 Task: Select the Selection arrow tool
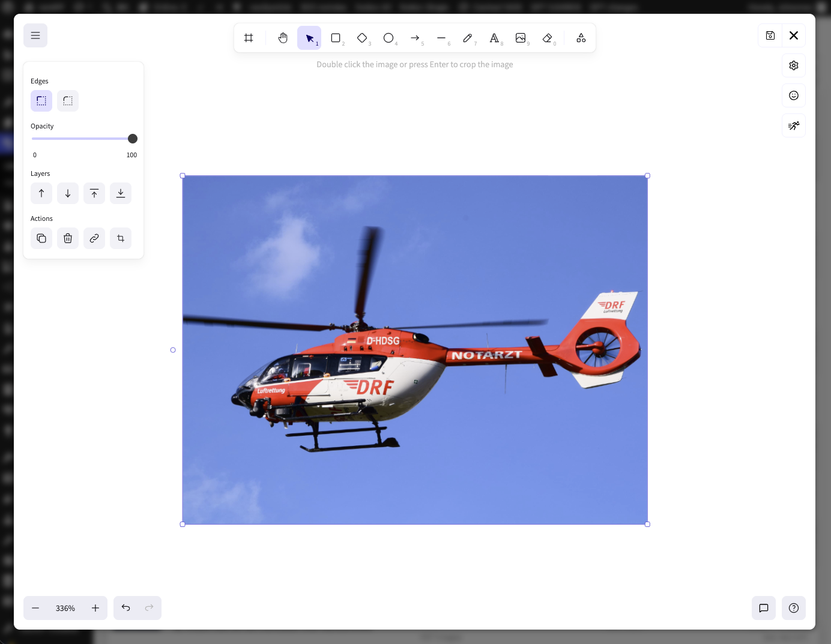click(x=309, y=38)
